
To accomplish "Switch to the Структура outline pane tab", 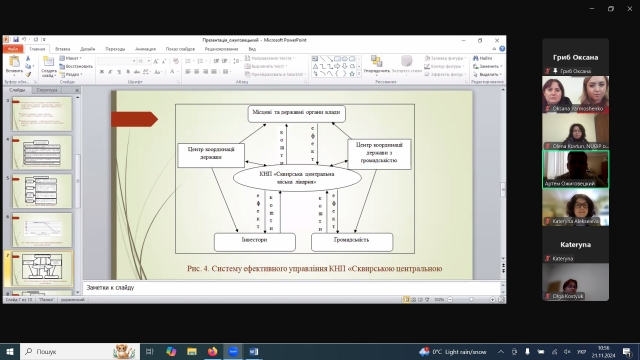I will point(47,90).
